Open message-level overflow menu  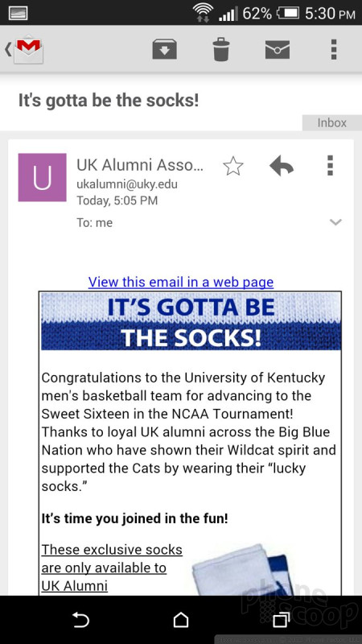tap(330, 166)
